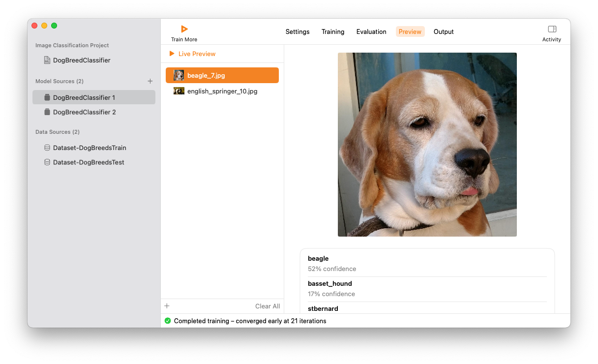This screenshot has height=364, width=598.
Task: Click the Dataset-DogBreedsTest database icon
Action: pos(47,162)
